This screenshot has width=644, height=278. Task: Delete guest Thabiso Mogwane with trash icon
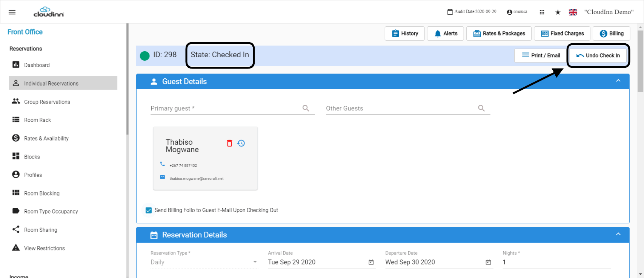click(x=229, y=143)
